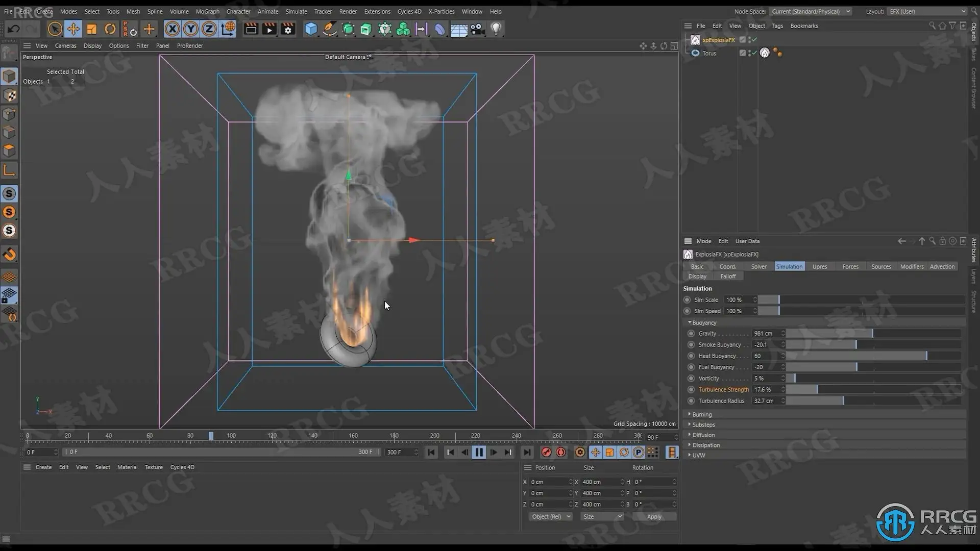This screenshot has height=551, width=980.
Task: Click the Apply button
Action: pos(654,517)
